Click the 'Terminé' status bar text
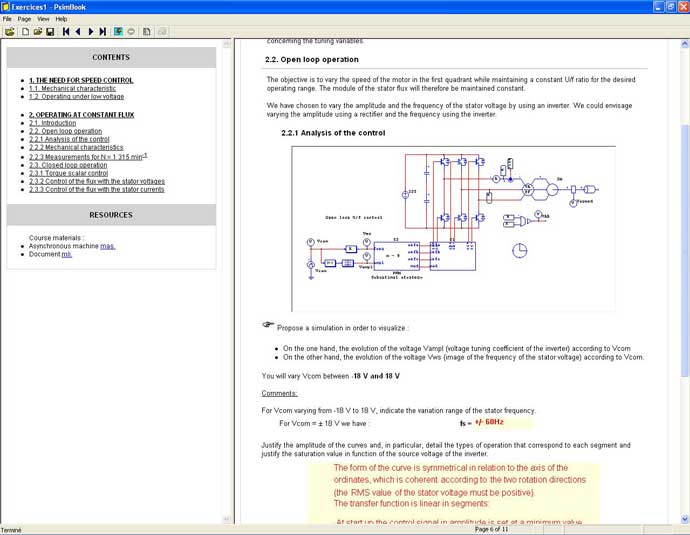Image resolution: width=690 pixels, height=535 pixels. [11, 530]
